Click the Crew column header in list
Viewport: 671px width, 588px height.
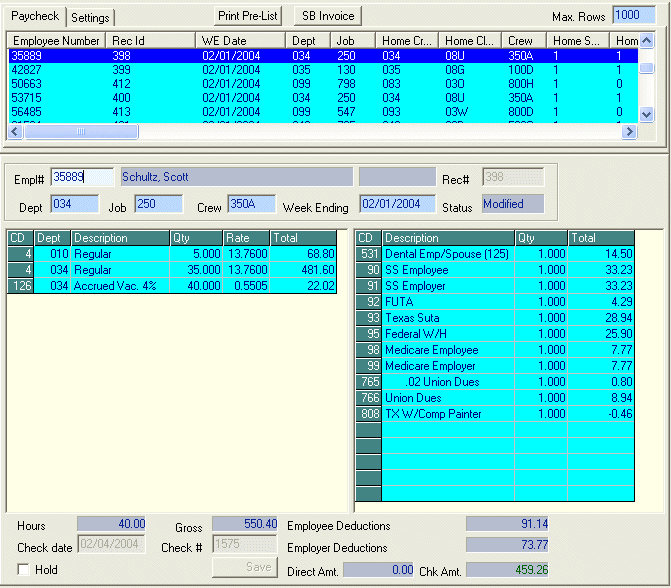coord(525,41)
